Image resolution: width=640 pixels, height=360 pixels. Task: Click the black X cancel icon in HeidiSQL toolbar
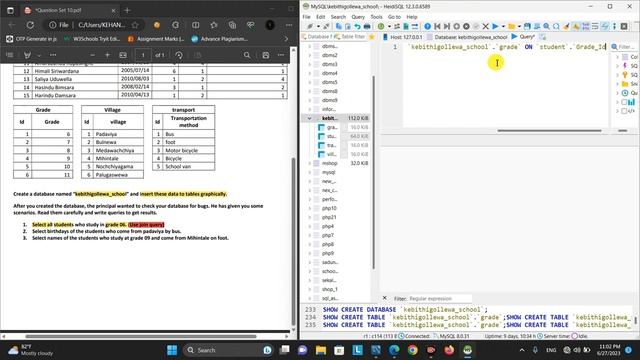pyautogui.click(x=485, y=26)
